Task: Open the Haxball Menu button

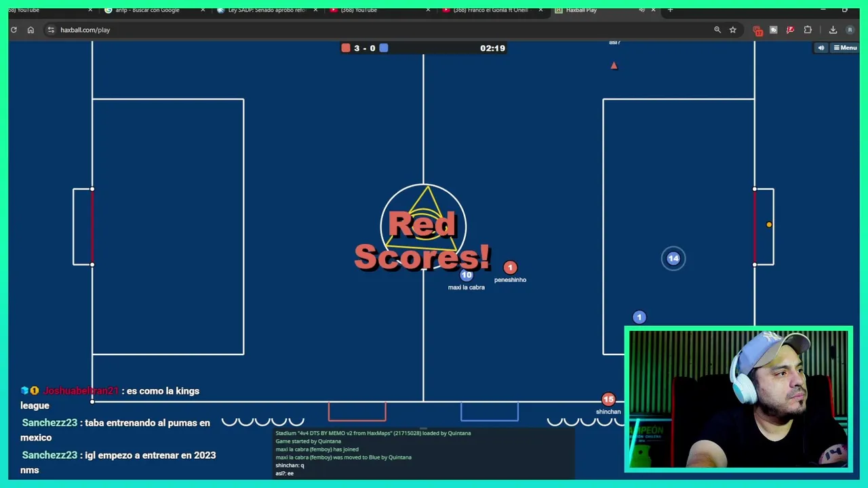Action: tap(845, 48)
